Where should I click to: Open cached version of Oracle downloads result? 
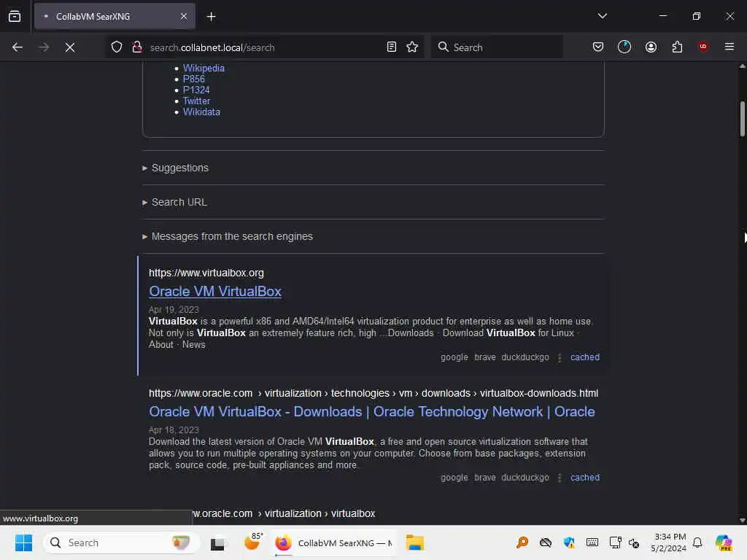point(584,478)
